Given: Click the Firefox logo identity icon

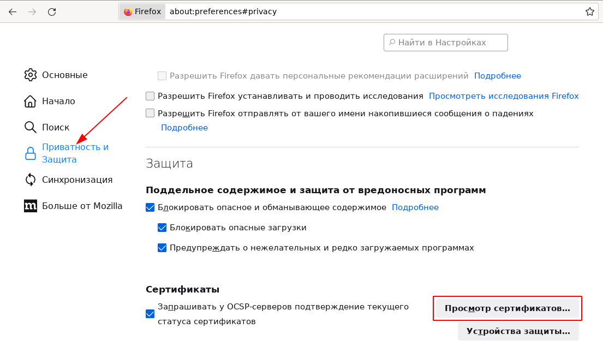Looking at the screenshot, I should coord(128,11).
